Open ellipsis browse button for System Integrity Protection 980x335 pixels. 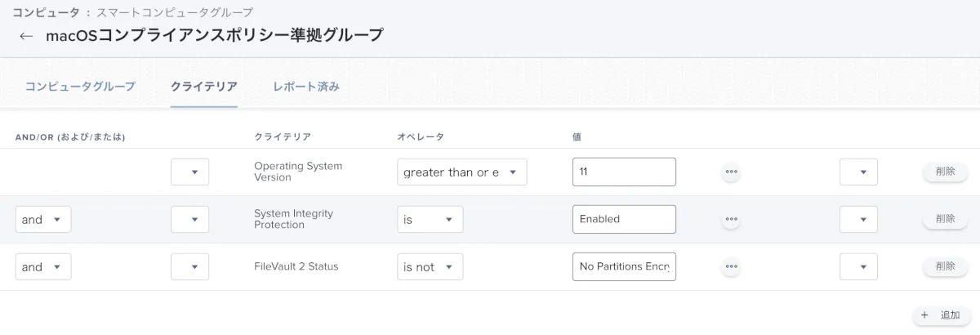(731, 219)
